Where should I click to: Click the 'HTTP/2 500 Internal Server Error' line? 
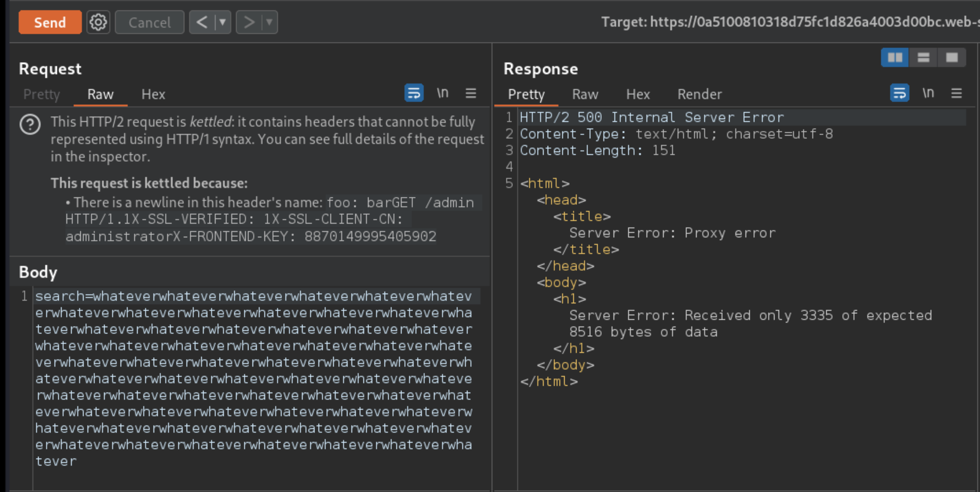coord(652,117)
